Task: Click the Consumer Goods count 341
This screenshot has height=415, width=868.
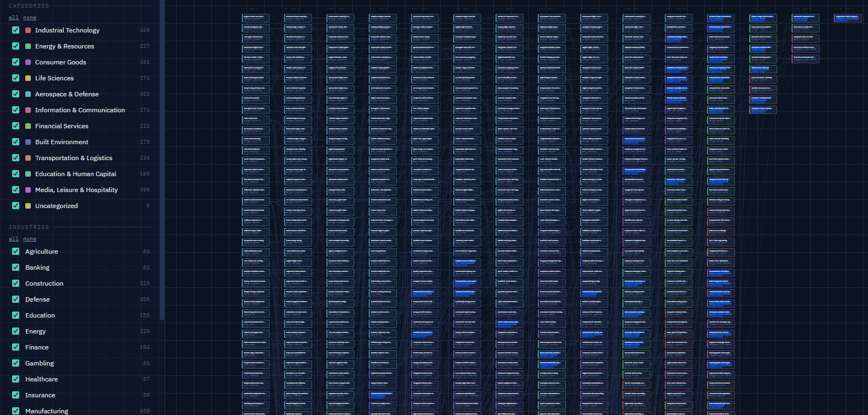Action: click(x=145, y=62)
